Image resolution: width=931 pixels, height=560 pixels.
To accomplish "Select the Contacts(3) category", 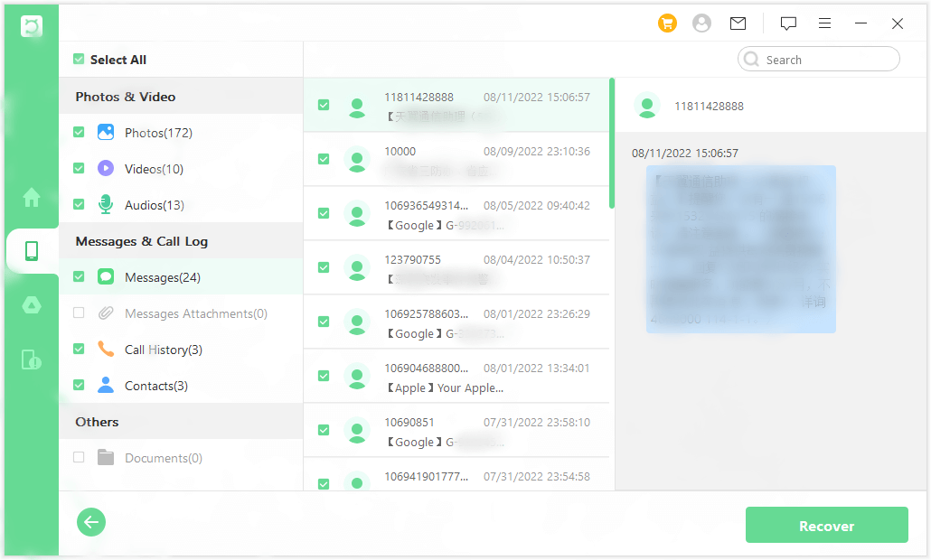I will tap(155, 386).
